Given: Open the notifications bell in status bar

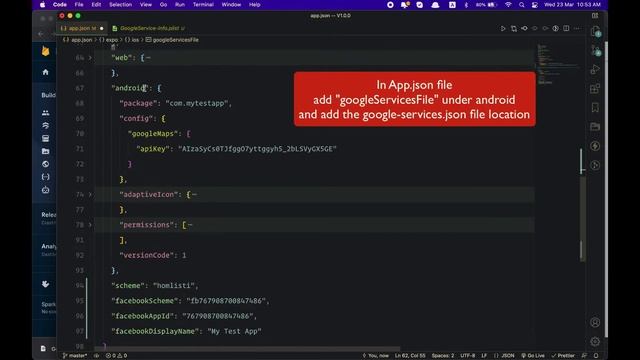Looking at the screenshot, I should tap(596, 356).
